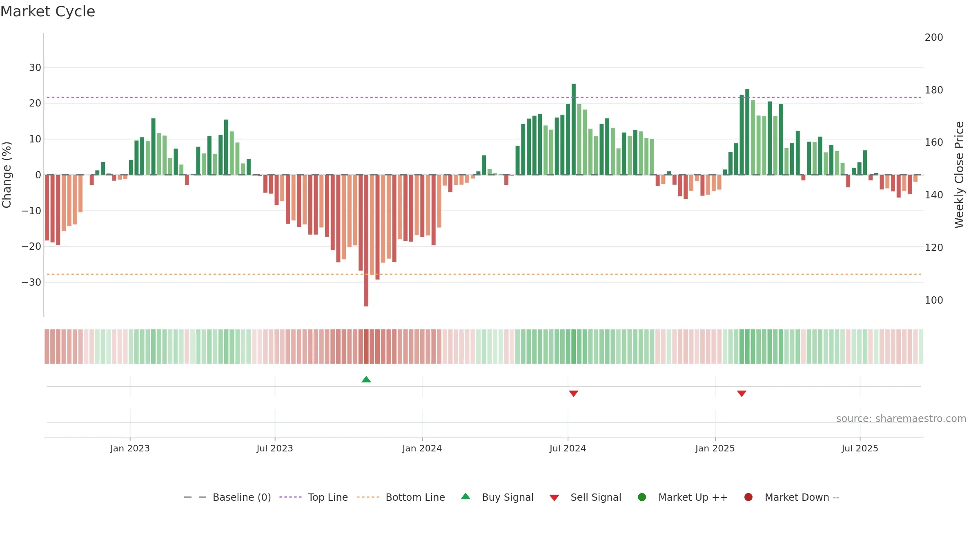Toggle the Baseline (0) legend entry
Image resolution: width=980 pixels, height=551 pixels.
227,497
